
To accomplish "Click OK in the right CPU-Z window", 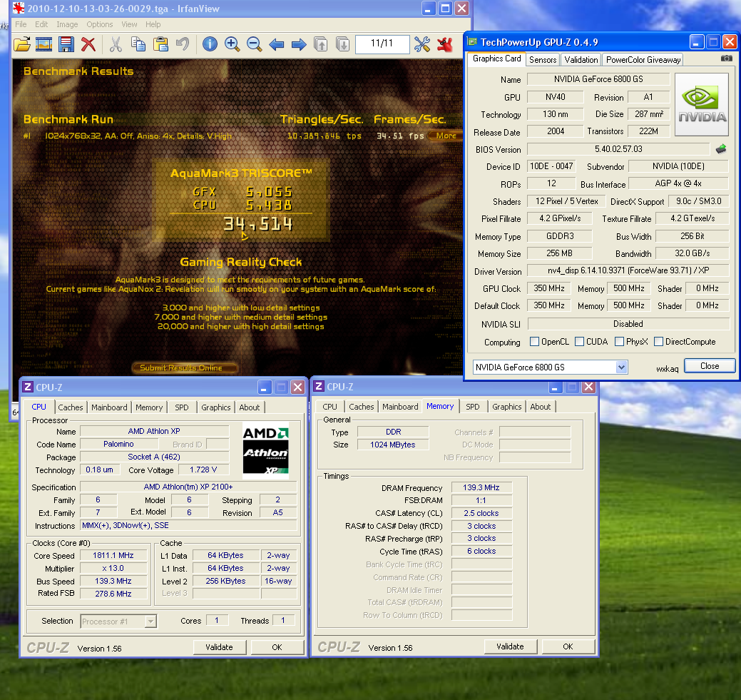I will (x=568, y=646).
